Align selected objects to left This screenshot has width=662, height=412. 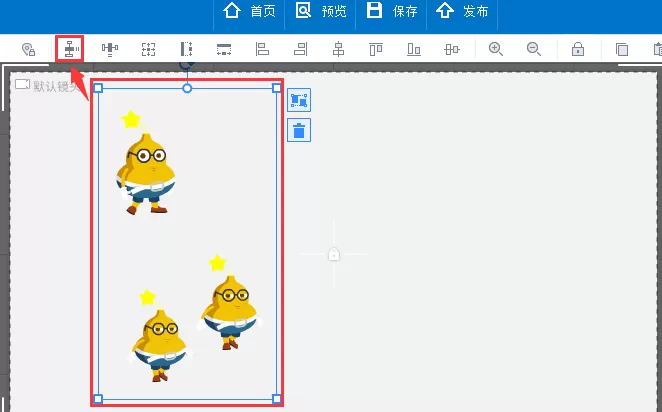[x=262, y=49]
